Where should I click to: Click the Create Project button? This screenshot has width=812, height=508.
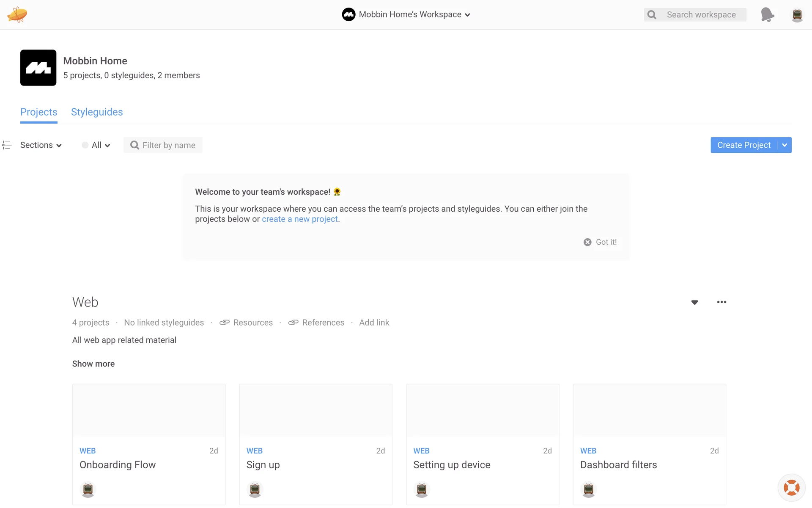[x=743, y=145]
